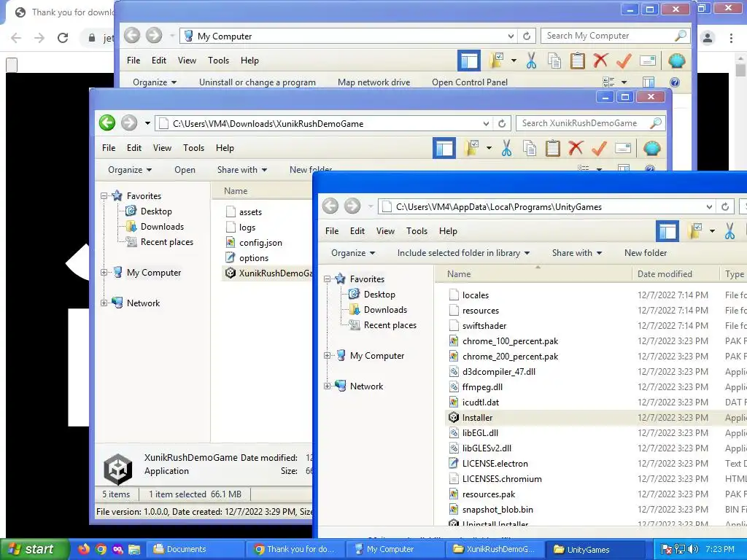Select chrome_200_percent.pak file
Viewport: 747px width, 560px height.
(x=510, y=357)
